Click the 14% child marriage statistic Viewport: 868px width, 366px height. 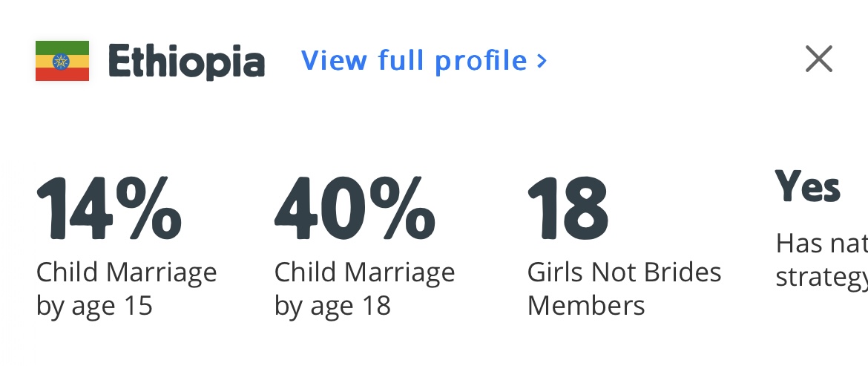[x=108, y=207]
